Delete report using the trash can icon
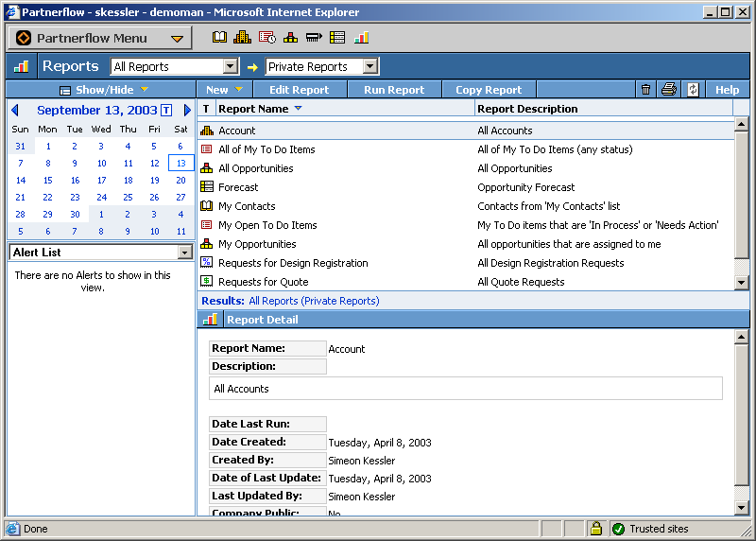756x541 pixels. pyautogui.click(x=645, y=90)
